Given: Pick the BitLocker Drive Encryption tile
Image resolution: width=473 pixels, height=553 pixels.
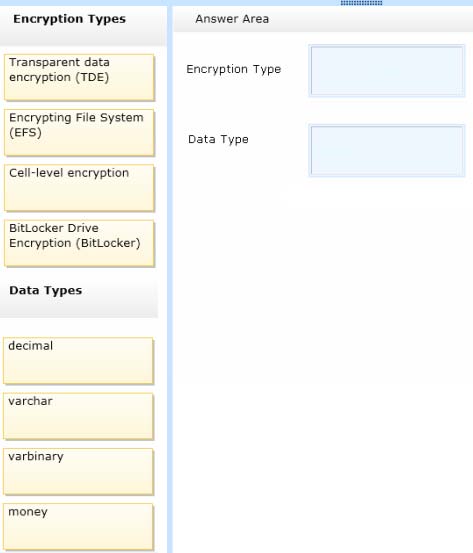Looking at the screenshot, I should tap(79, 243).
